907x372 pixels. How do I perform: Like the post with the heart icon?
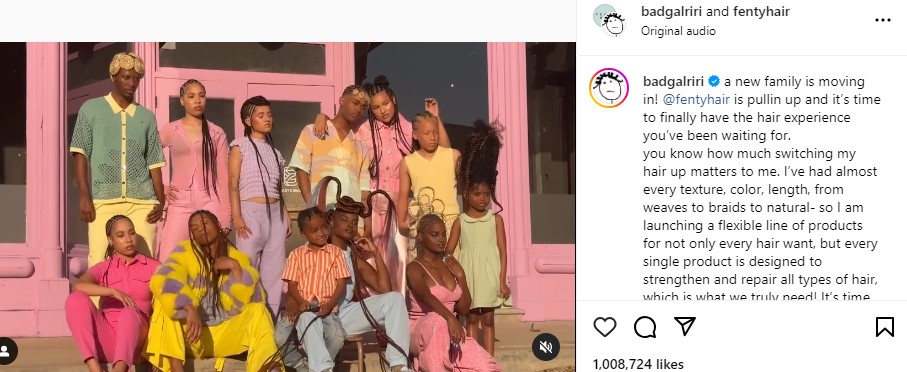604,327
